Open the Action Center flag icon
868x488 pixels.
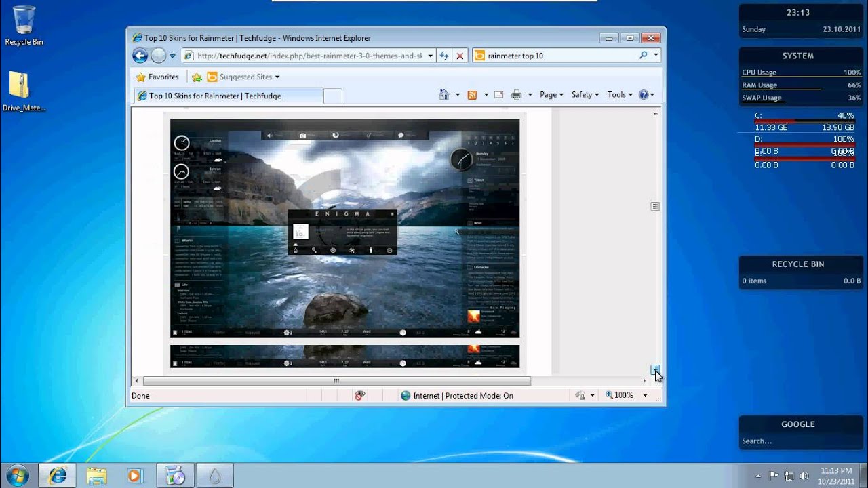pyautogui.click(x=774, y=476)
